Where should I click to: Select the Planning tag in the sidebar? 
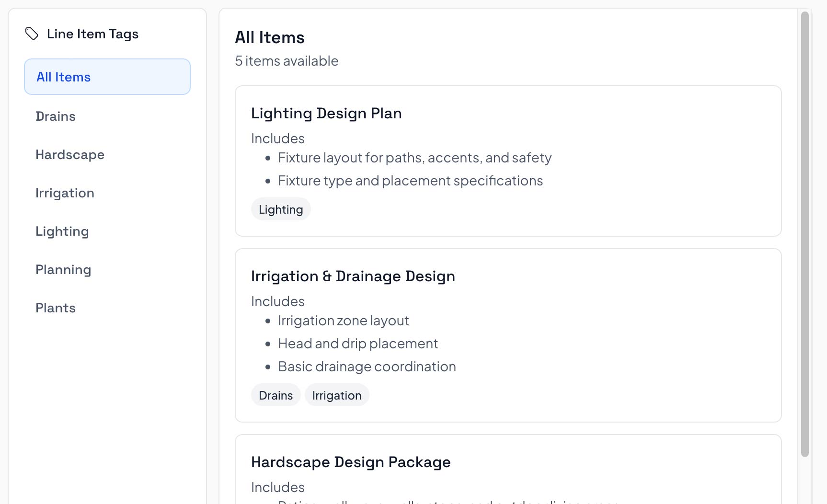63,269
